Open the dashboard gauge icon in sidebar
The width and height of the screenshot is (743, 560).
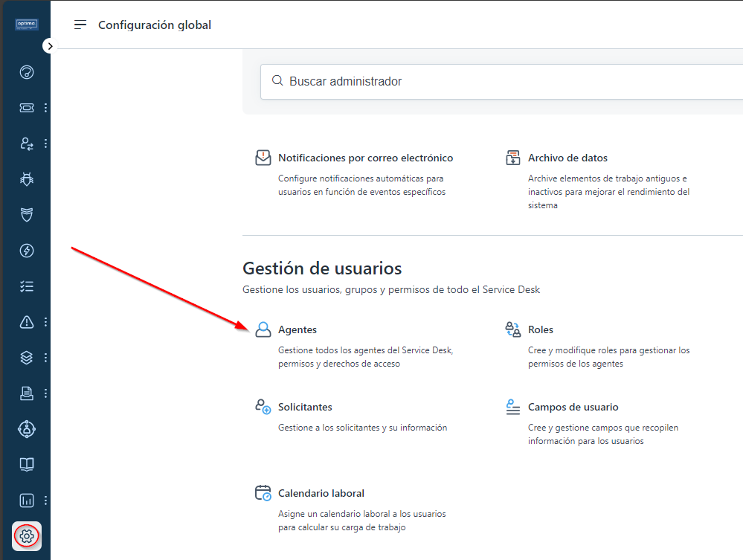(27, 72)
